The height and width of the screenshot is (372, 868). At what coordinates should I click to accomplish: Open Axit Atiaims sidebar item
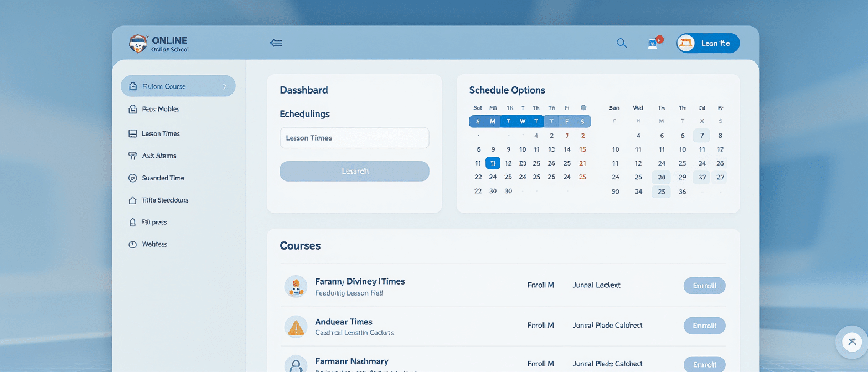159,156
